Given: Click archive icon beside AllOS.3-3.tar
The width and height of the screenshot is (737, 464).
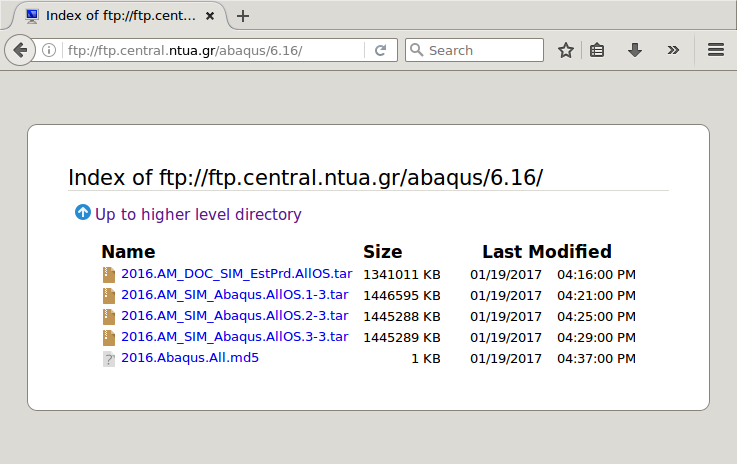Looking at the screenshot, I should point(109,338).
